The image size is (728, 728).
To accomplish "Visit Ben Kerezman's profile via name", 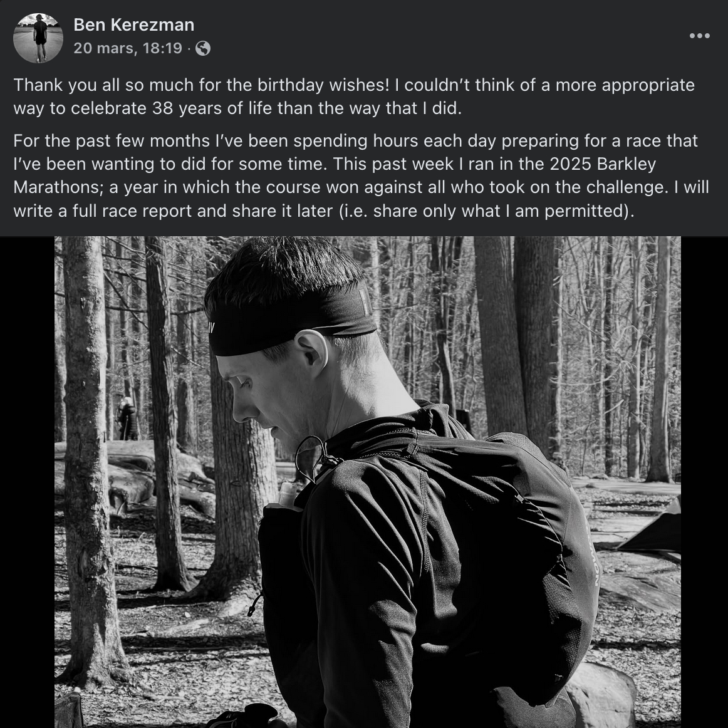I will tap(133, 24).
